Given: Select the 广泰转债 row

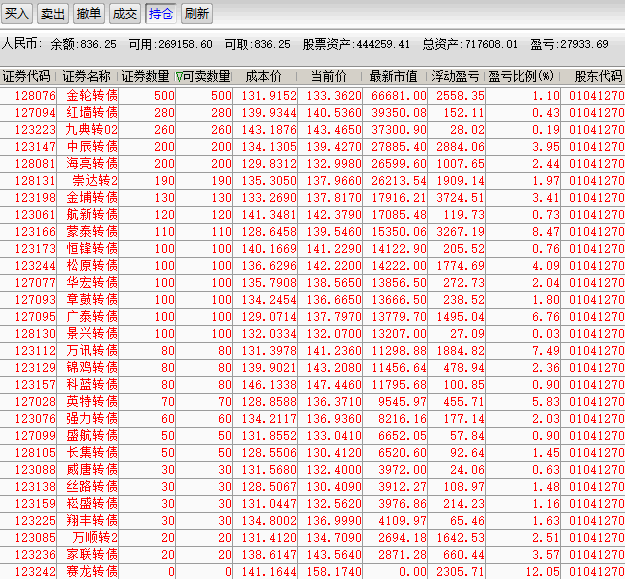Looking at the screenshot, I should click(x=312, y=317).
